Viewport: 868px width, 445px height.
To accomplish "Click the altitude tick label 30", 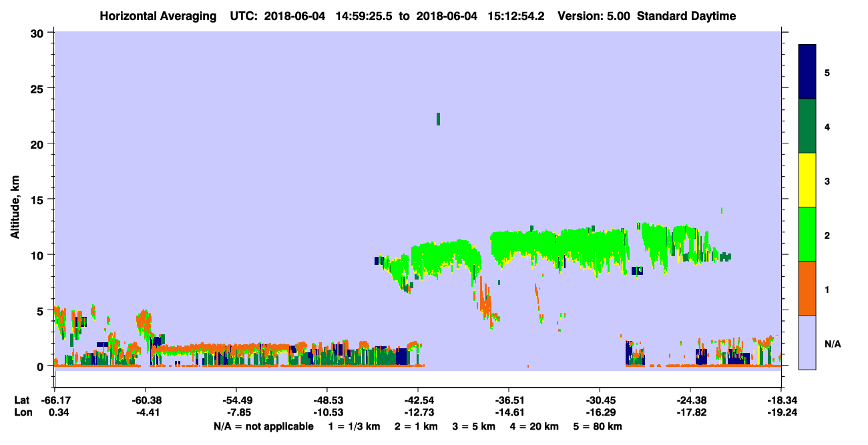I will coord(39,33).
